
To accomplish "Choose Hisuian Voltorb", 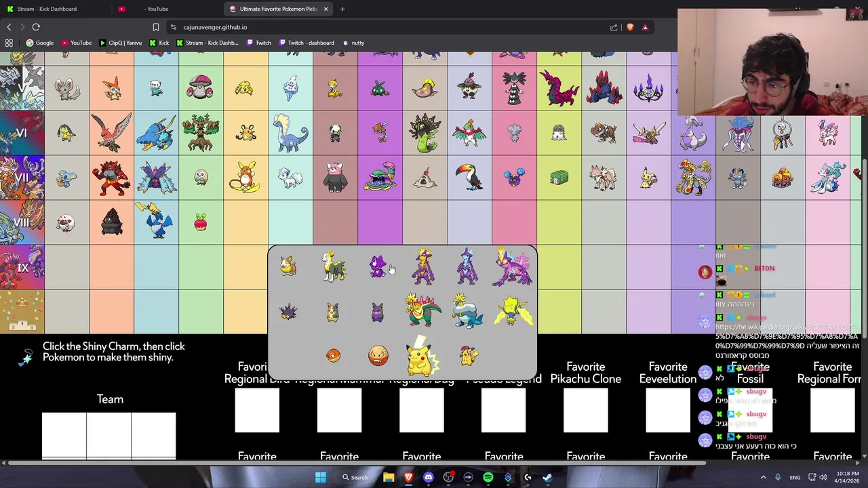I will coord(333,355).
